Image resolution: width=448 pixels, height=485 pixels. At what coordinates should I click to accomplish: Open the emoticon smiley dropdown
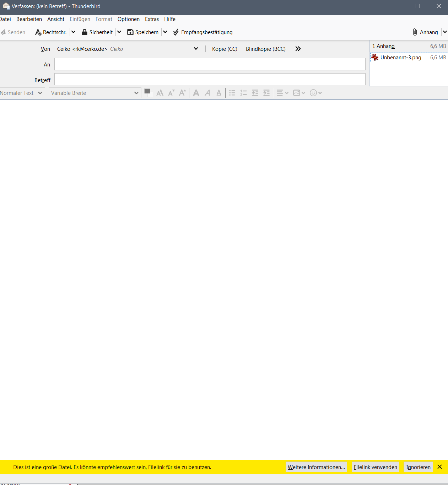316,93
